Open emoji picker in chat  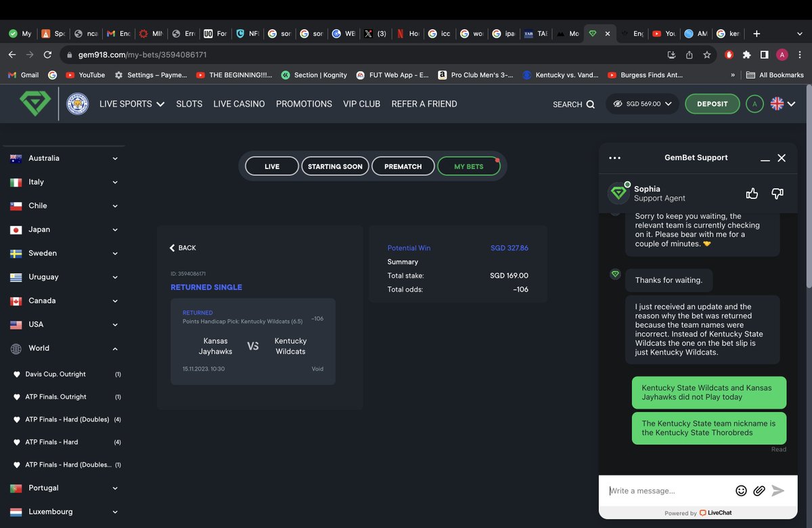click(741, 491)
